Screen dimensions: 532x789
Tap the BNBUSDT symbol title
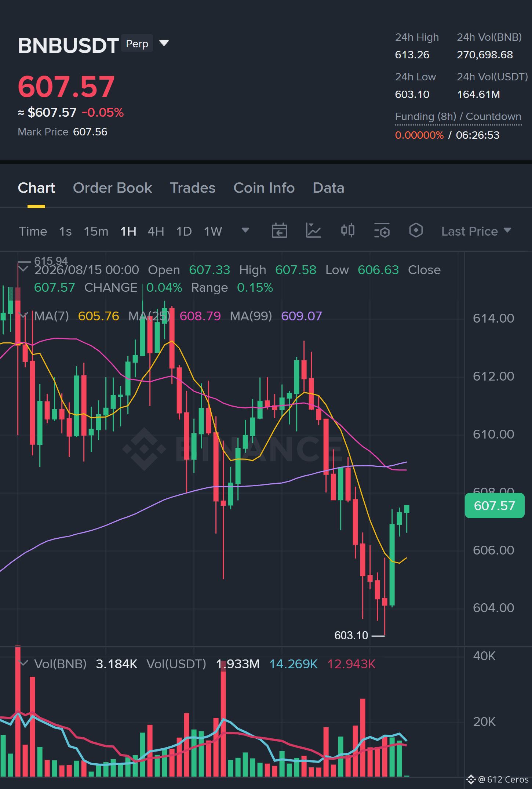68,46
